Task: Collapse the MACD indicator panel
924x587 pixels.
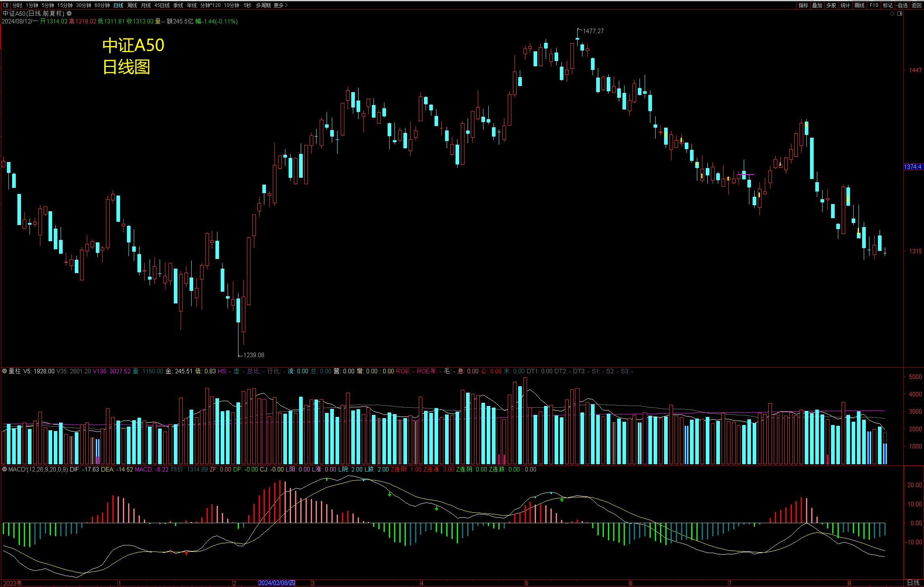Action: [4, 469]
